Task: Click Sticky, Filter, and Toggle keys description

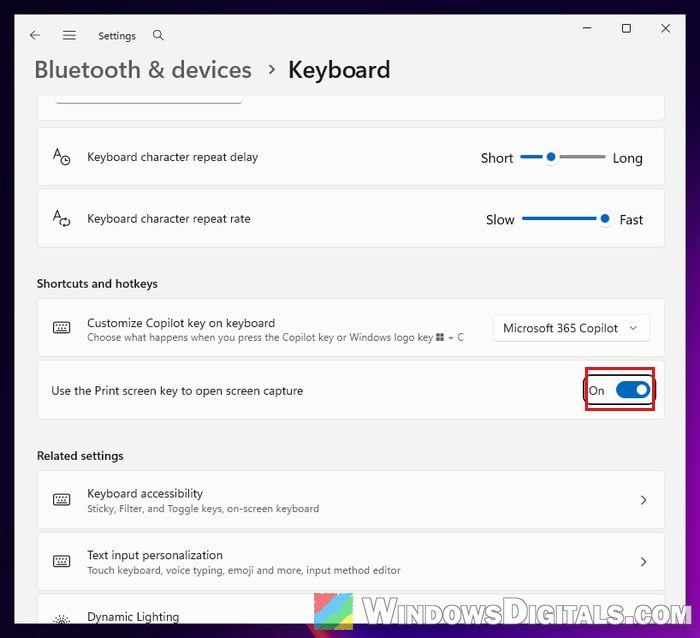Action: click(x=203, y=509)
